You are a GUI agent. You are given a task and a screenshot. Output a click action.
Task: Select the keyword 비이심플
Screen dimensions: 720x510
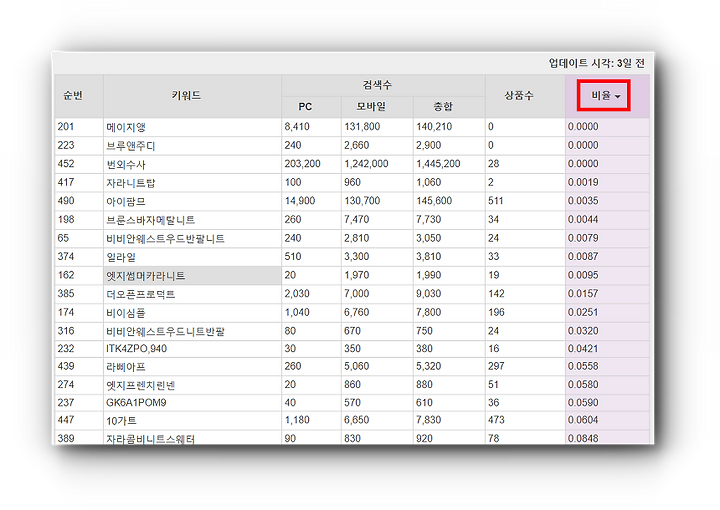126,313
